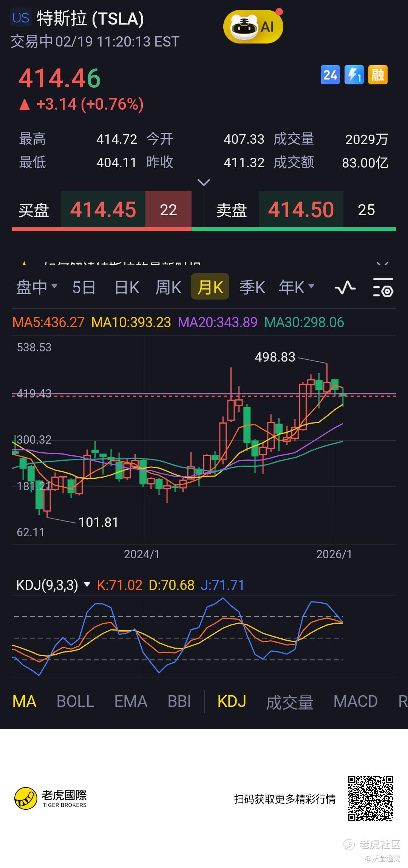Open the AI tiger assistant
This screenshot has width=408, height=868.
[253, 26]
